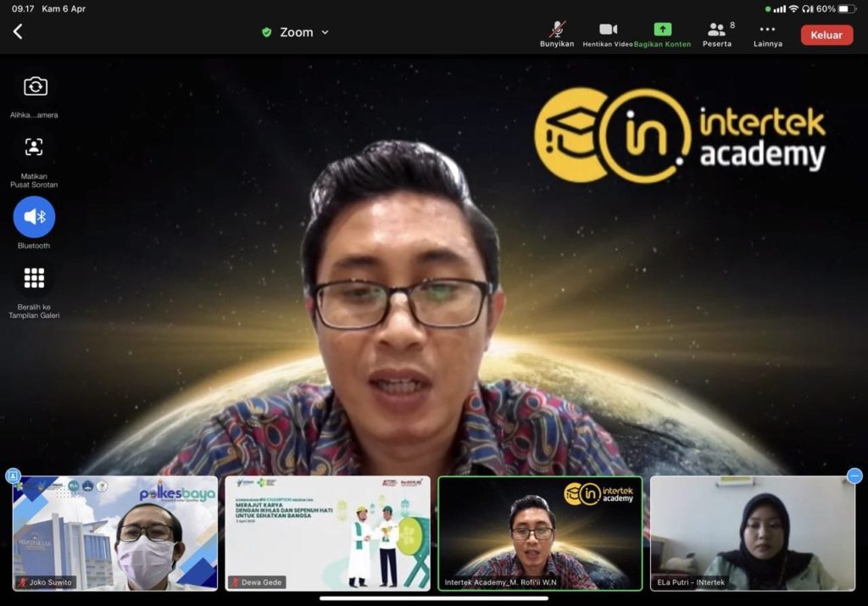Viewport: 868px width, 606px height.
Task: Tap the "Kam 6 Apr" date text
Action: pos(64,8)
